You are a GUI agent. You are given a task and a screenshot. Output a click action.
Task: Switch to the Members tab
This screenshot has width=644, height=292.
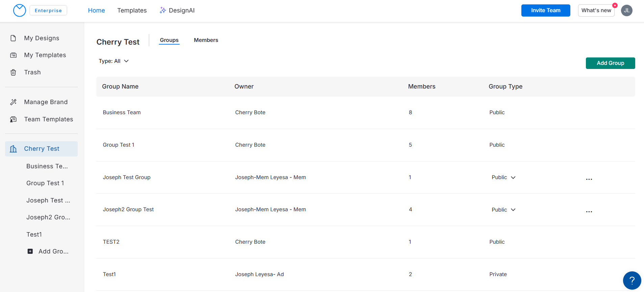[x=206, y=40]
